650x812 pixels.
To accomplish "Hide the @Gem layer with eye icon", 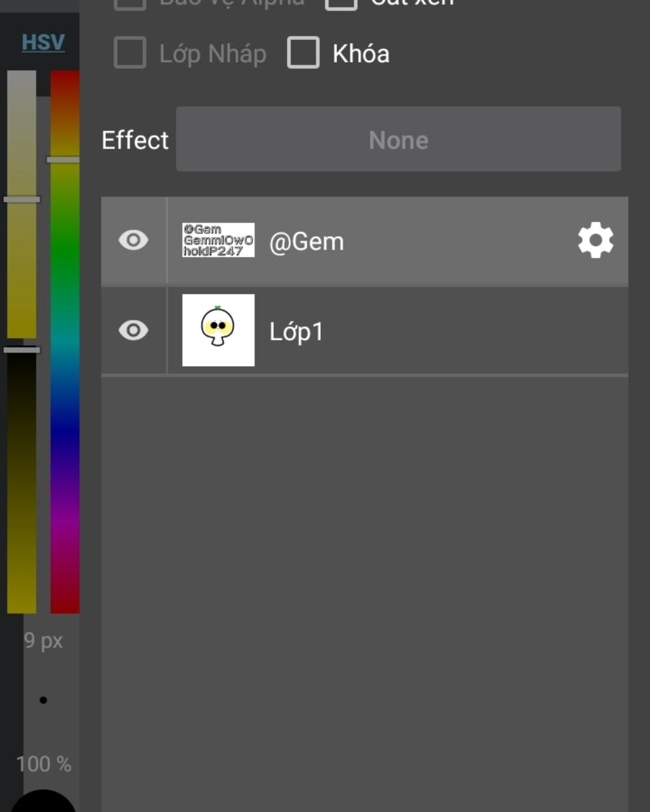I will click(133, 240).
